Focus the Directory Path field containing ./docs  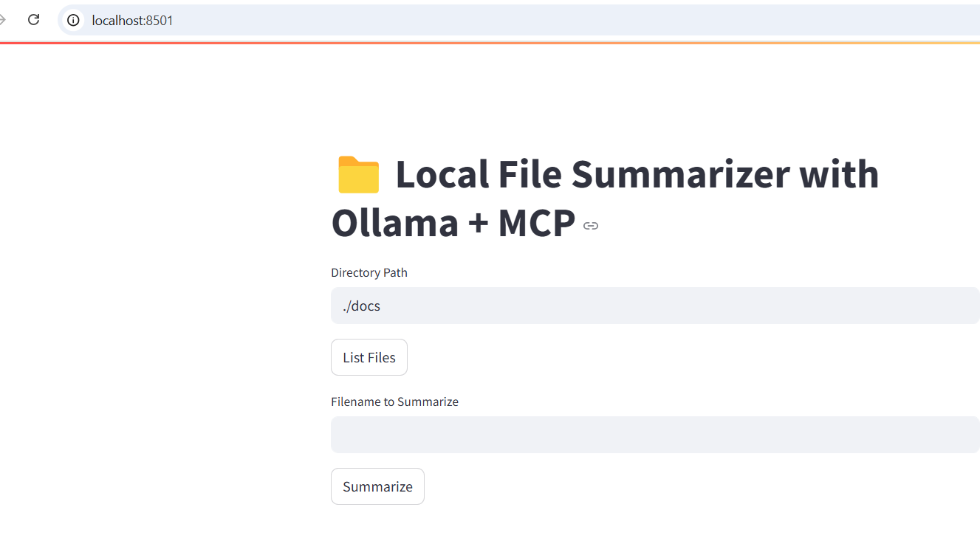point(655,306)
